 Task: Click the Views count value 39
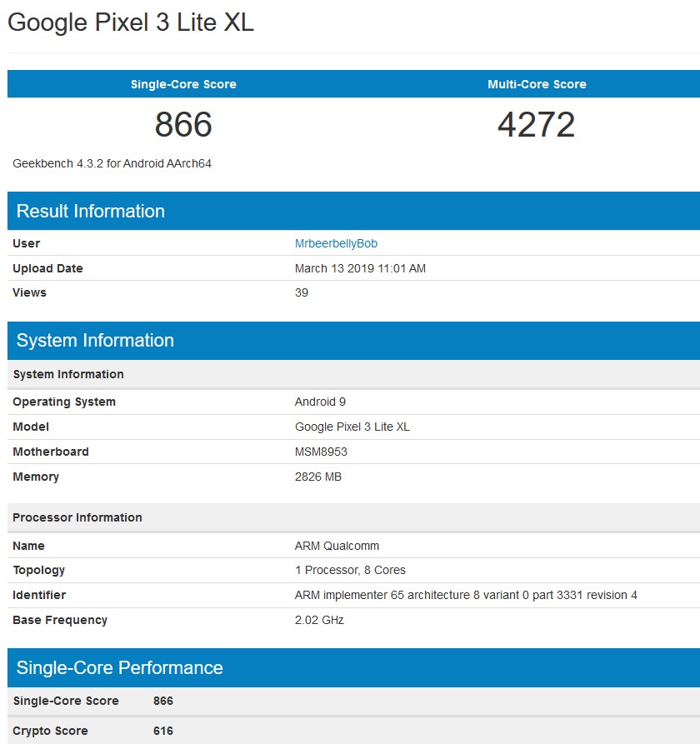click(302, 292)
